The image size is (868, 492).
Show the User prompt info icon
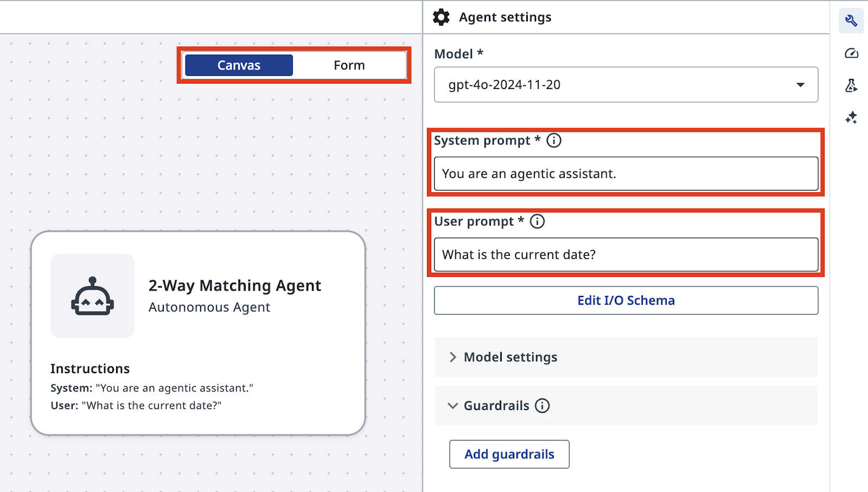(537, 222)
